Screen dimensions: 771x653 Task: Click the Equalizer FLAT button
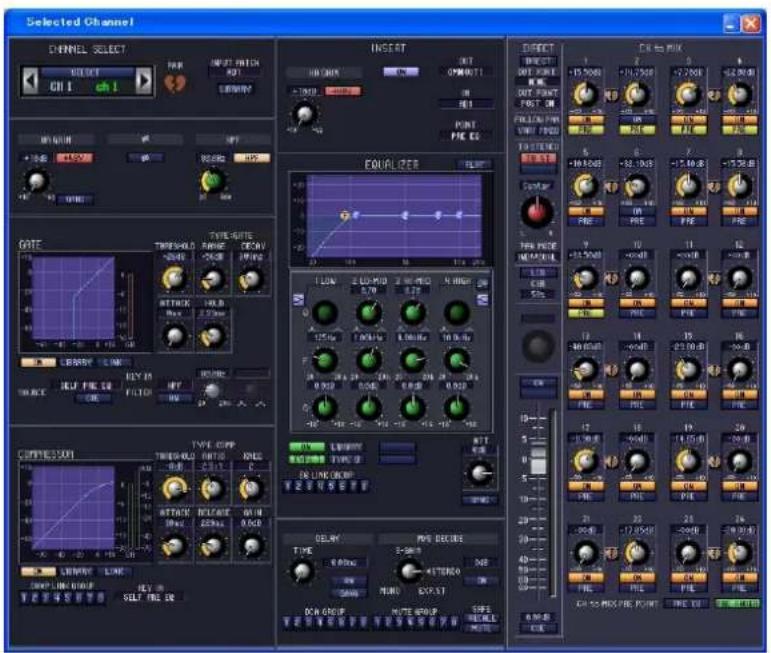tap(475, 165)
